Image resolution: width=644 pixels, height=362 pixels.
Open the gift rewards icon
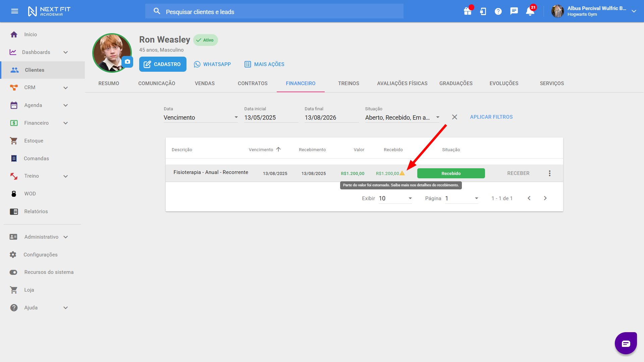468,11
